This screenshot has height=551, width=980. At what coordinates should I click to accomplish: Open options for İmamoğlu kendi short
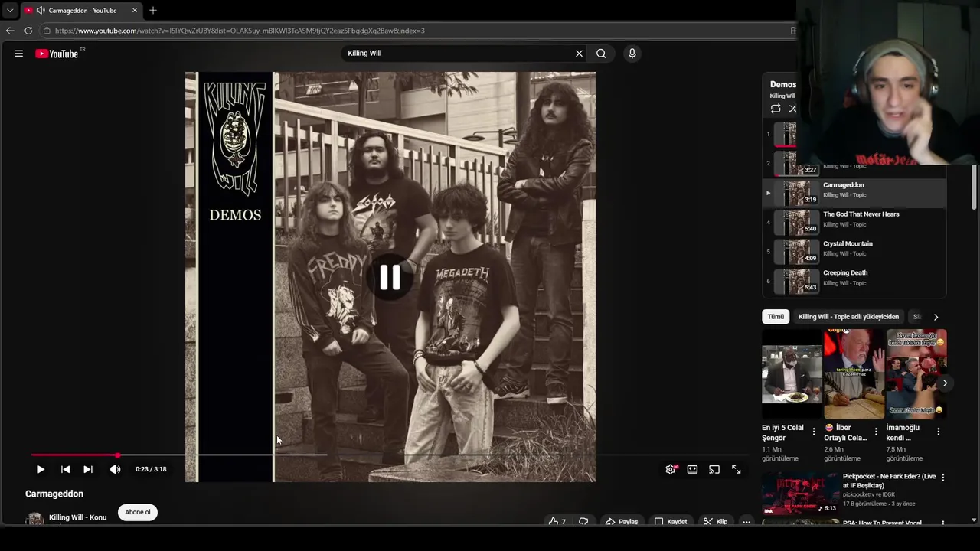[x=939, y=432]
